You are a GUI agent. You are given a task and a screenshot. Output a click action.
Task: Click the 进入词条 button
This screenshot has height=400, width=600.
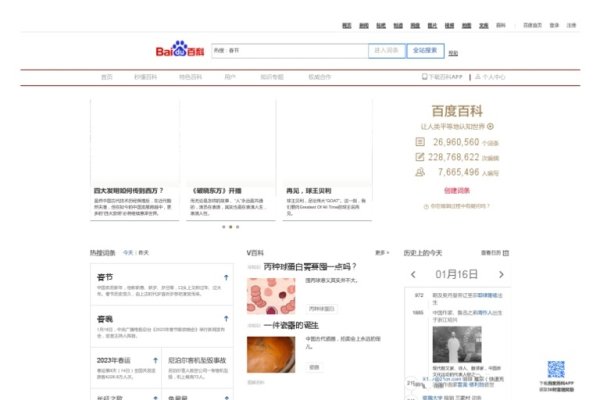click(x=386, y=51)
